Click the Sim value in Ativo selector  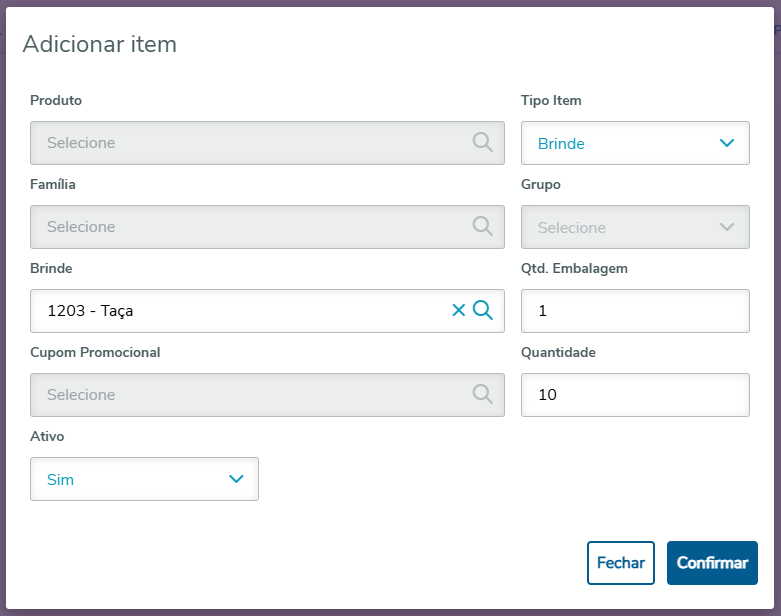tap(61, 479)
